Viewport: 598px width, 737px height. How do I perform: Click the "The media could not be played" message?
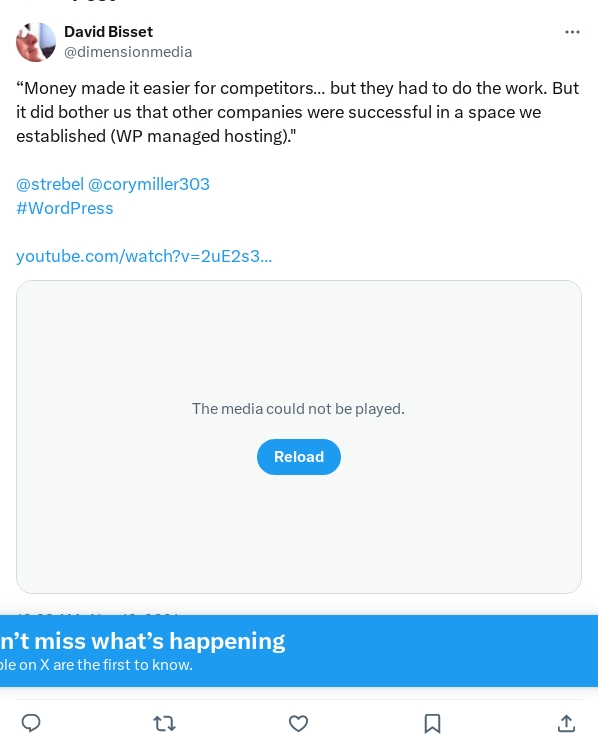pos(298,408)
